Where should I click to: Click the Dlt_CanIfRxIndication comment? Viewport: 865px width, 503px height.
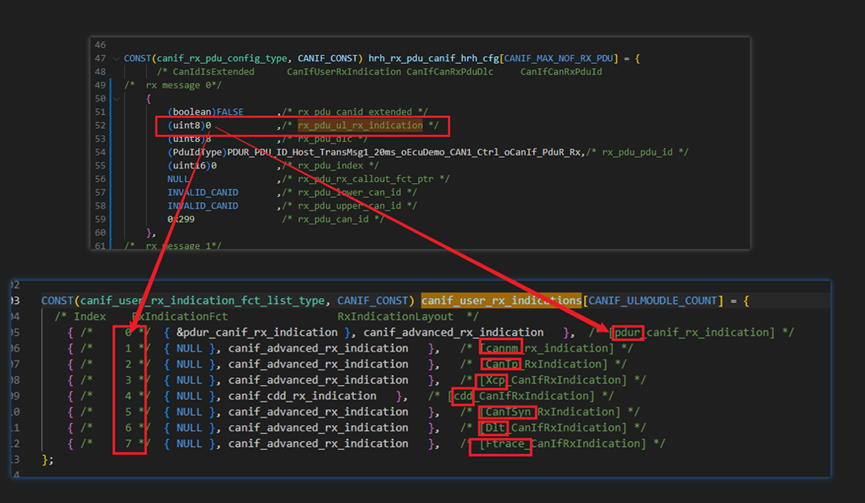[551, 428]
